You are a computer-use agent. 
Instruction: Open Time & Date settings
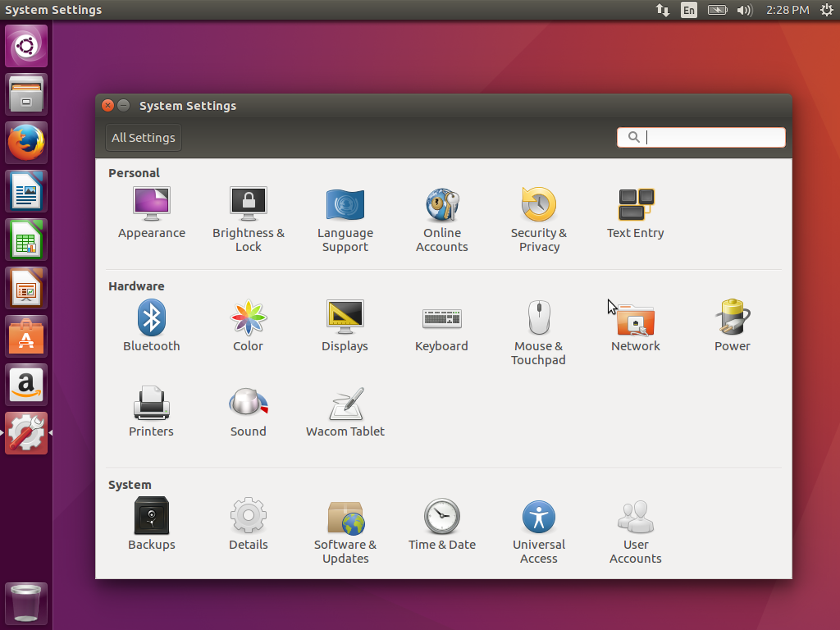[x=442, y=524]
